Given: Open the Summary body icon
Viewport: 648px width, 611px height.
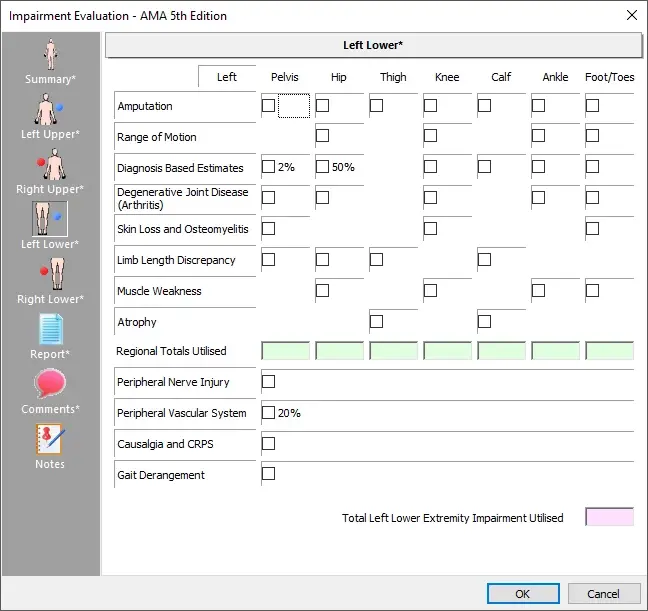Looking at the screenshot, I should [50, 54].
